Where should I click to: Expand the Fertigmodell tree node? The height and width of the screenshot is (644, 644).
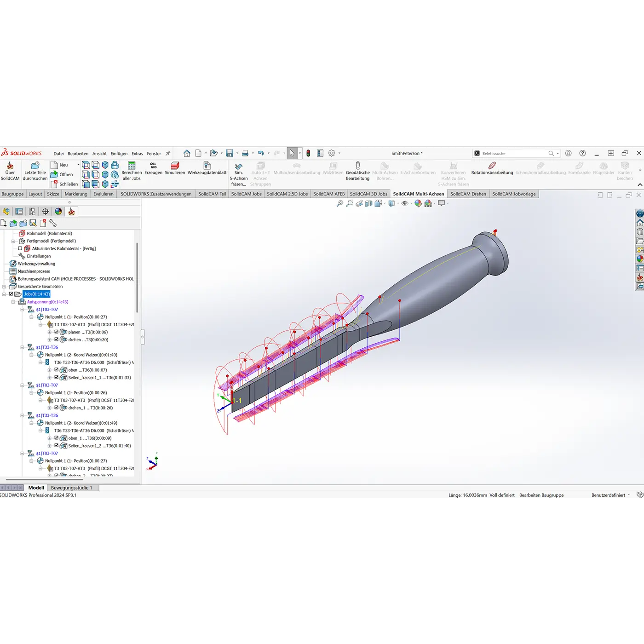coord(13,241)
